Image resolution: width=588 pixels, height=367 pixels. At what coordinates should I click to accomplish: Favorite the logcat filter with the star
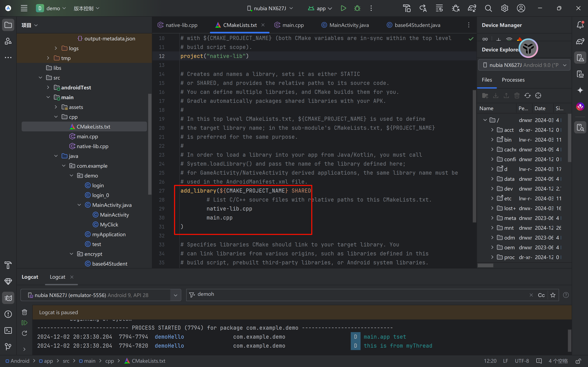553,295
